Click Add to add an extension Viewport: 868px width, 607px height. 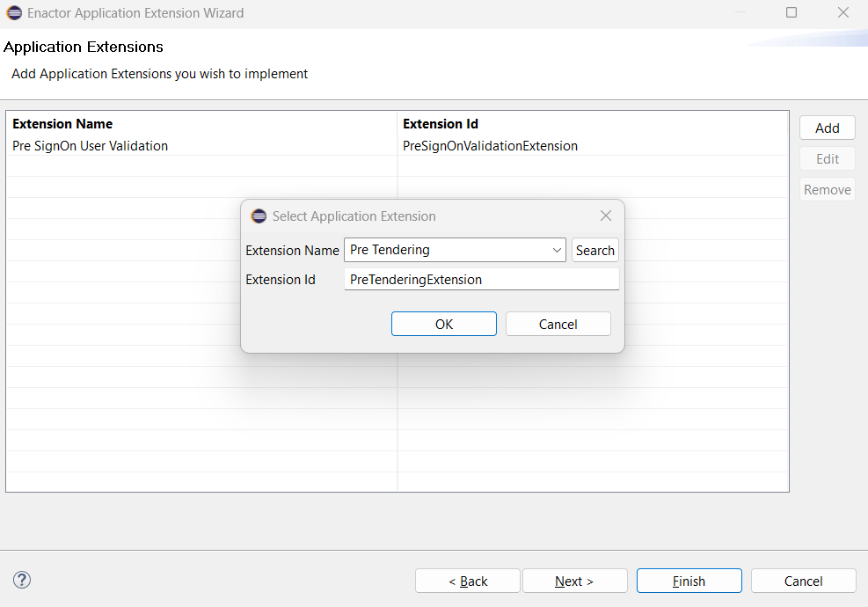coord(827,128)
